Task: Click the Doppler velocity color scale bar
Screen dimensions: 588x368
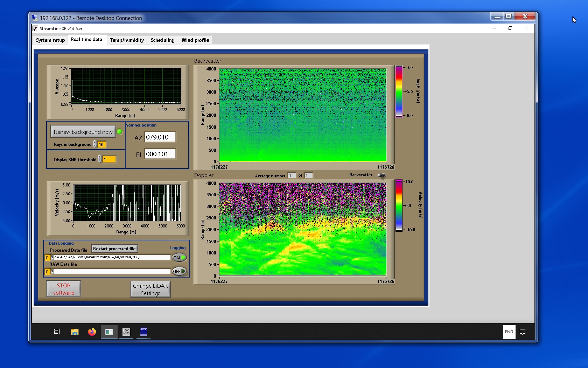Action: point(399,206)
